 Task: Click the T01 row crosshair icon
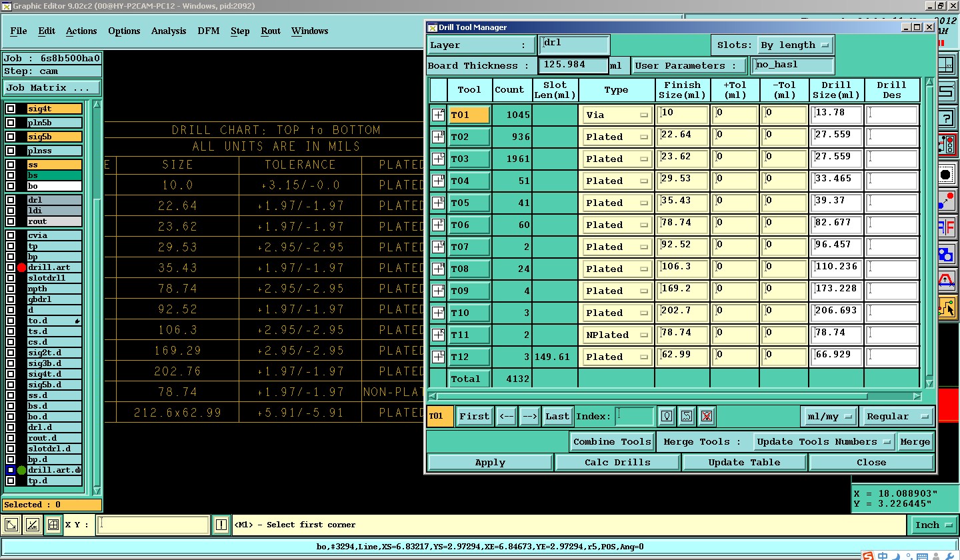(438, 115)
